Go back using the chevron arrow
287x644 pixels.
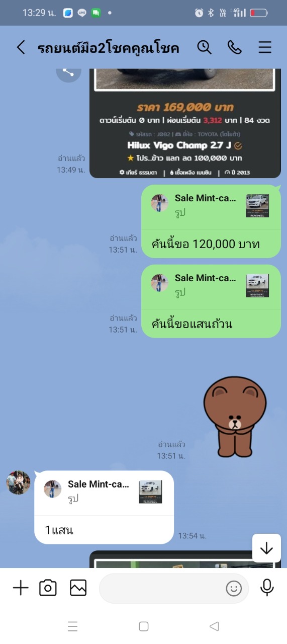[x=21, y=47]
